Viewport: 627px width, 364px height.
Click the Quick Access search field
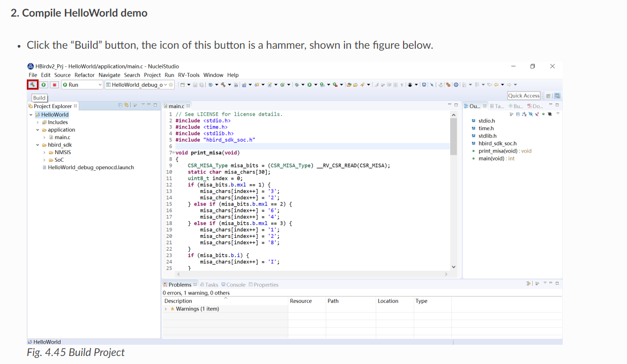(x=524, y=96)
